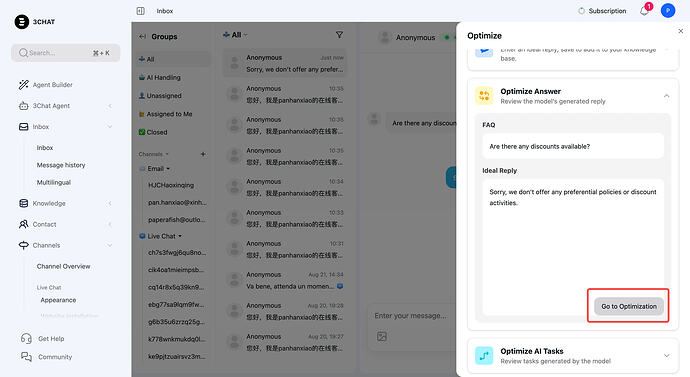
Task: Open the HJCHaoxinqing email channel
Action: click(x=171, y=185)
